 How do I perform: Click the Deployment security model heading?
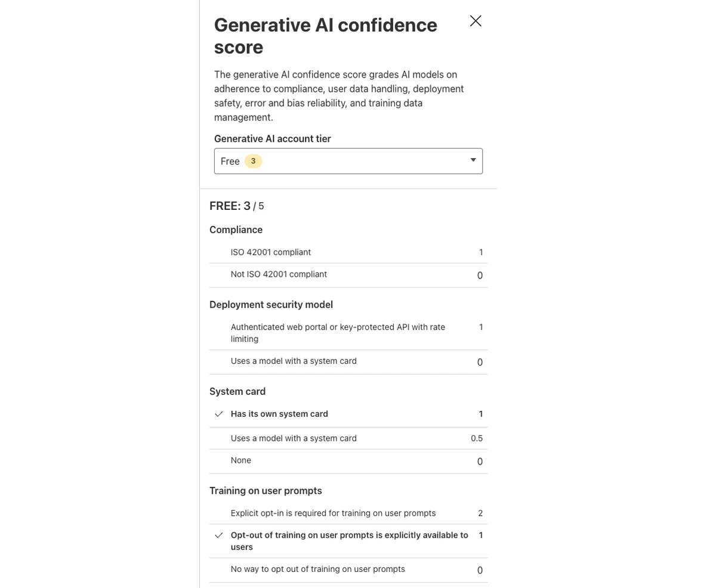click(271, 305)
